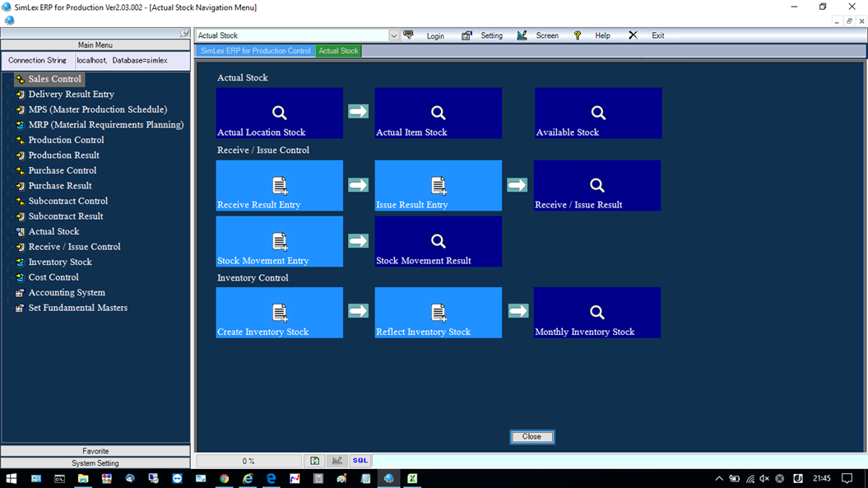Select MRP (Material Requirements Planning) tree item
868x488 pixels.
tap(106, 124)
